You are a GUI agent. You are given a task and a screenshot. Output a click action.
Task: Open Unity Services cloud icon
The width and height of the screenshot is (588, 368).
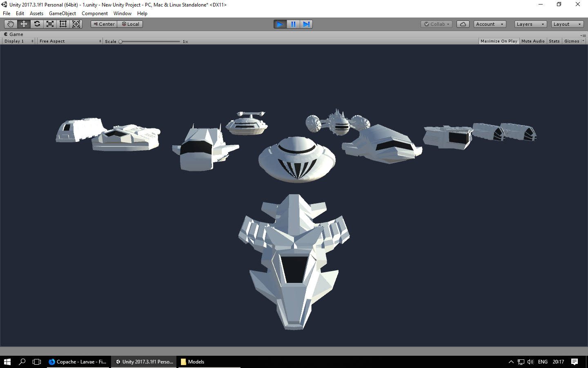click(463, 24)
